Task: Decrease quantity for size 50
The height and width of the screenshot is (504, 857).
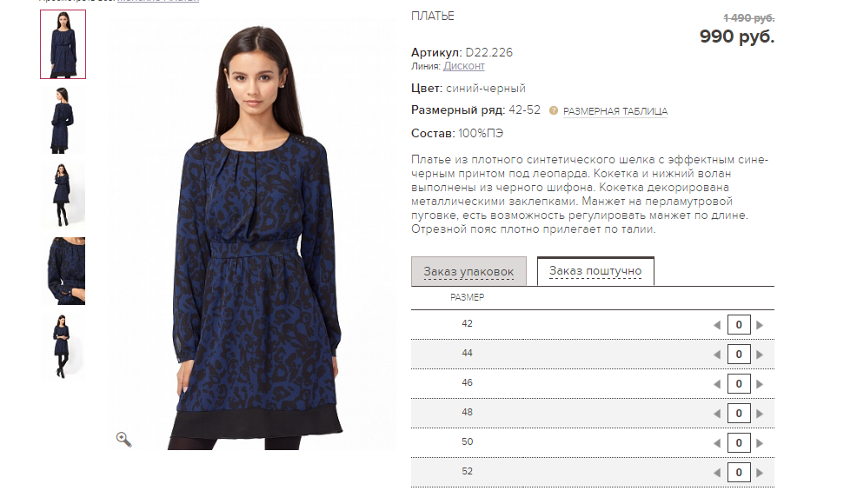Action: 717,443
